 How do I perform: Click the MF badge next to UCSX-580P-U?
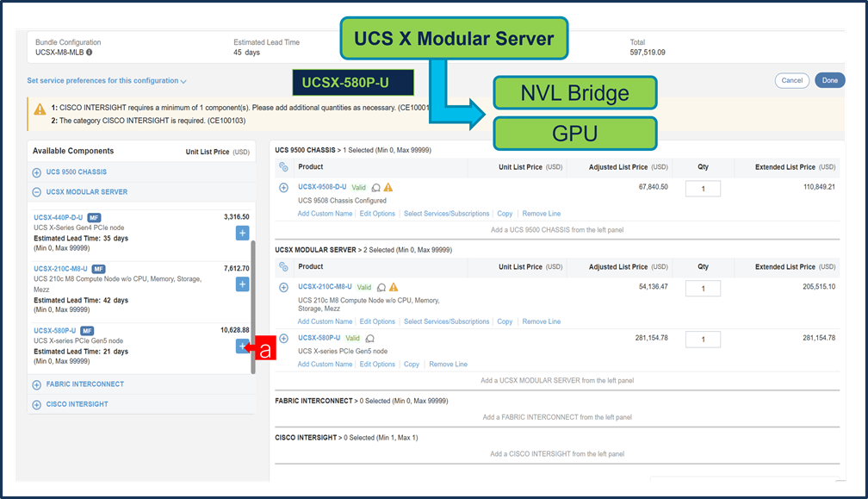(x=87, y=331)
